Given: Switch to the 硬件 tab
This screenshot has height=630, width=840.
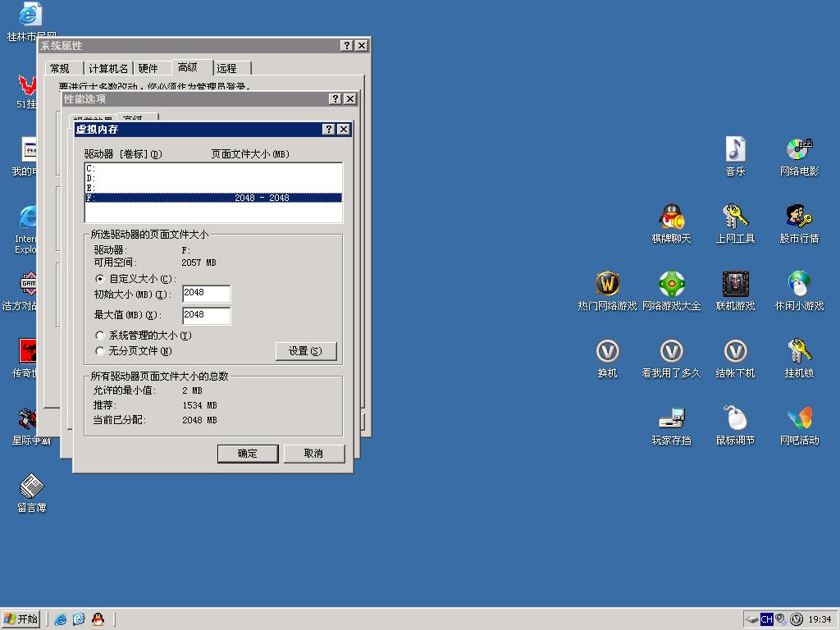Looking at the screenshot, I should point(148,68).
